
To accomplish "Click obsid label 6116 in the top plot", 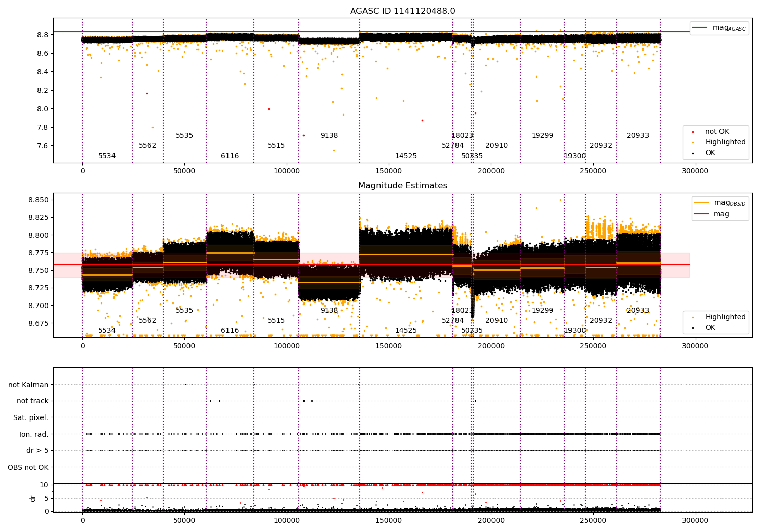I will coord(230,156).
